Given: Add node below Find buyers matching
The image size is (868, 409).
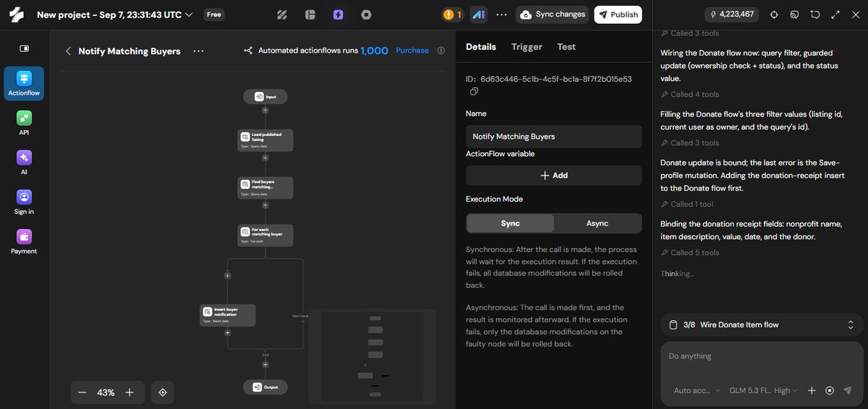Looking at the screenshot, I should pyautogui.click(x=265, y=205).
